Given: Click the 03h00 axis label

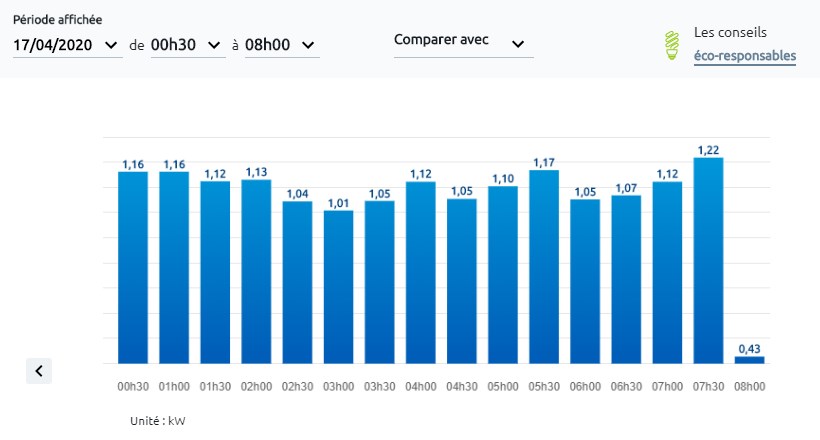Looking at the screenshot, I should [x=338, y=387].
